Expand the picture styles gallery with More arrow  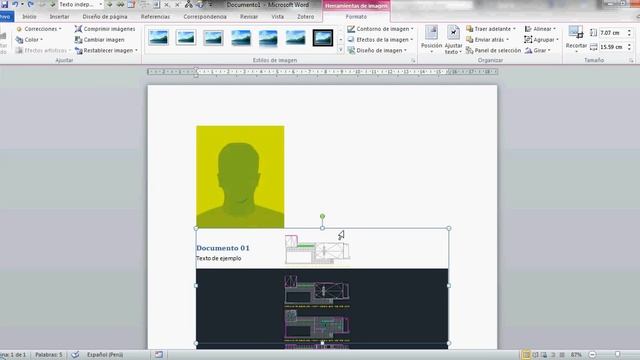340,50
